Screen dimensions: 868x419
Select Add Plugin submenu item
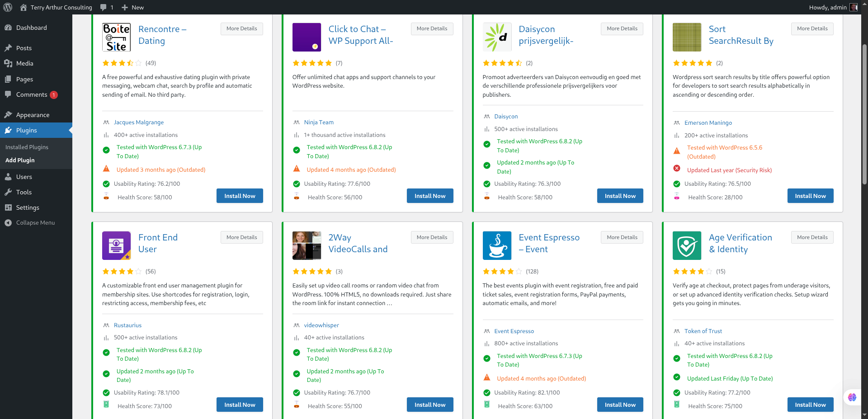point(20,160)
